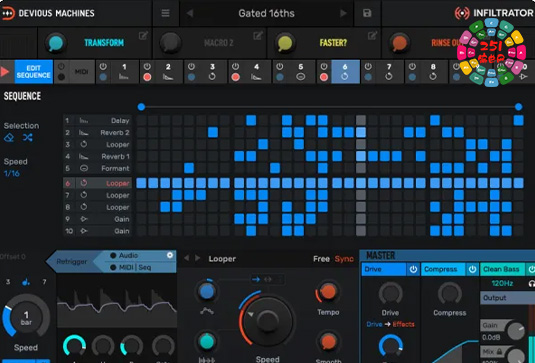Toggle power for effect slot 2
Screen dimensions: 535x363
147,66
